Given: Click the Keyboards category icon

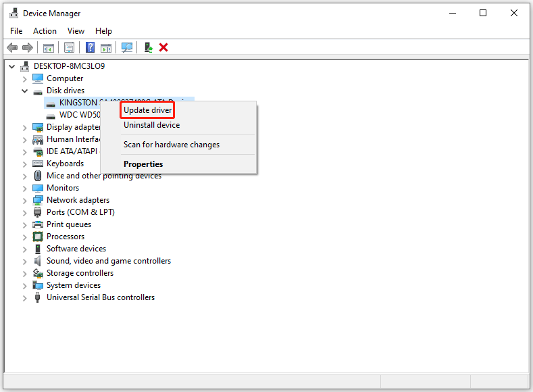Looking at the screenshot, I should pos(38,164).
